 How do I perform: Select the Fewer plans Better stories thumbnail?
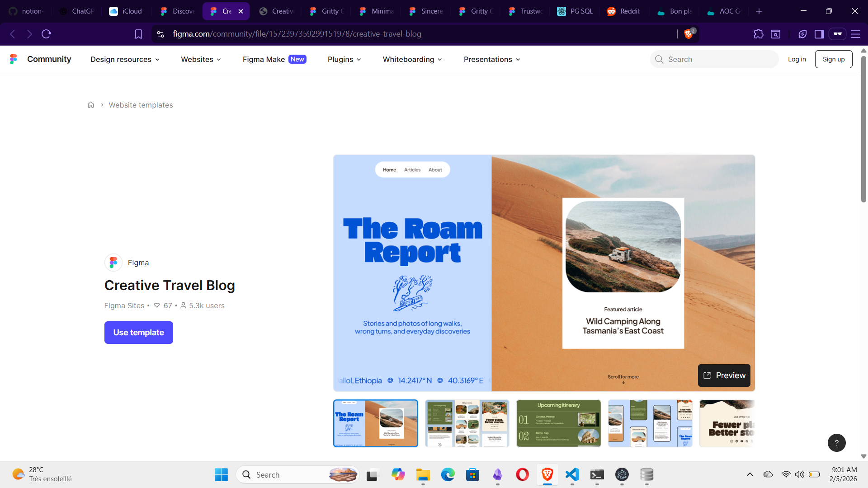727,423
